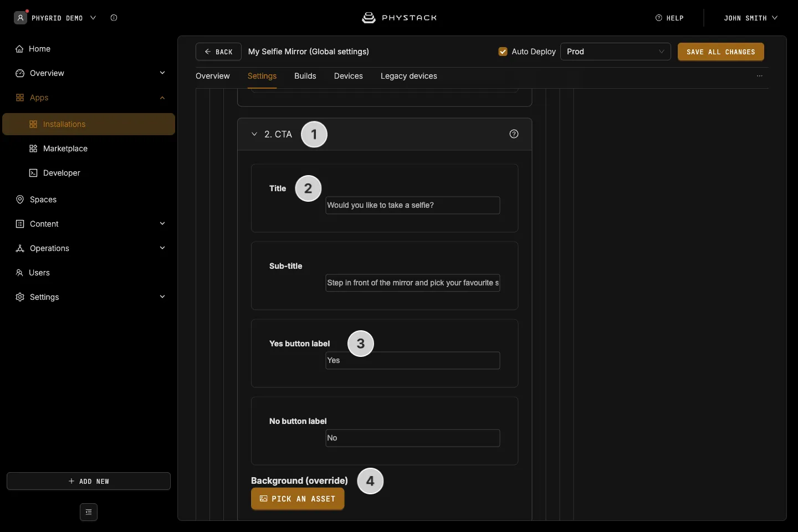Click the Yes button label input
The width and height of the screenshot is (798, 532).
413,360
